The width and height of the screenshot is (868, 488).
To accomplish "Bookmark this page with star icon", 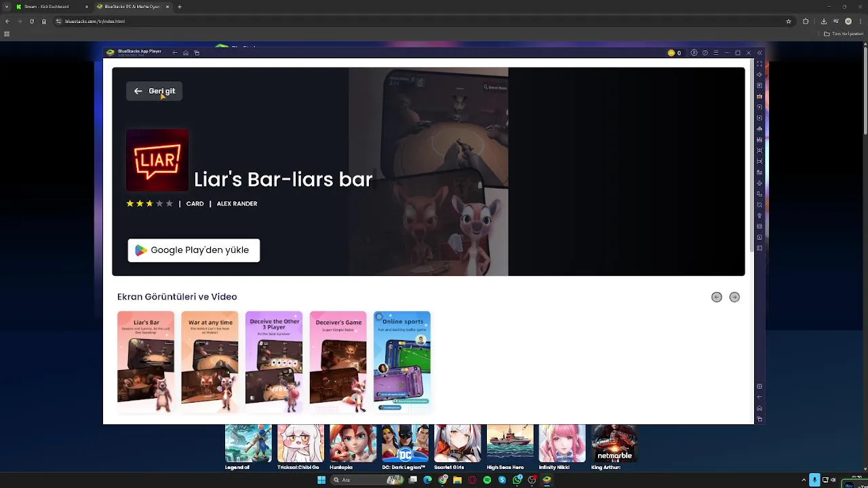I will (x=789, y=21).
